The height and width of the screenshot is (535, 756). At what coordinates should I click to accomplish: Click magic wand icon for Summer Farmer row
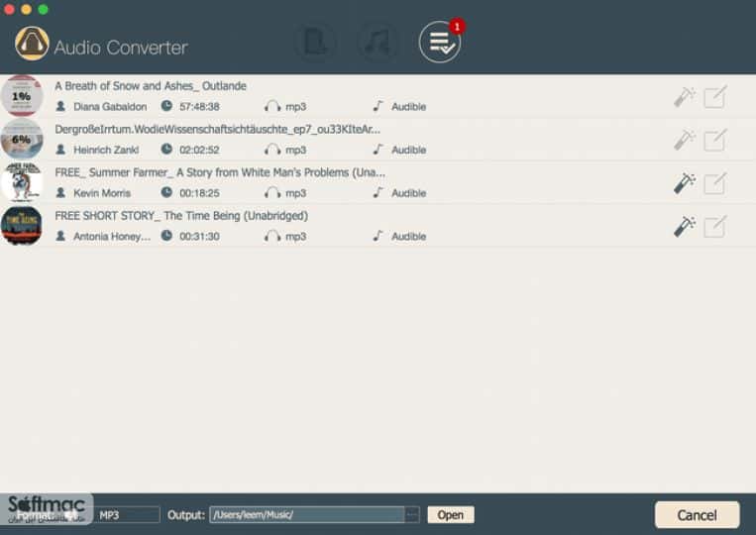(x=685, y=183)
